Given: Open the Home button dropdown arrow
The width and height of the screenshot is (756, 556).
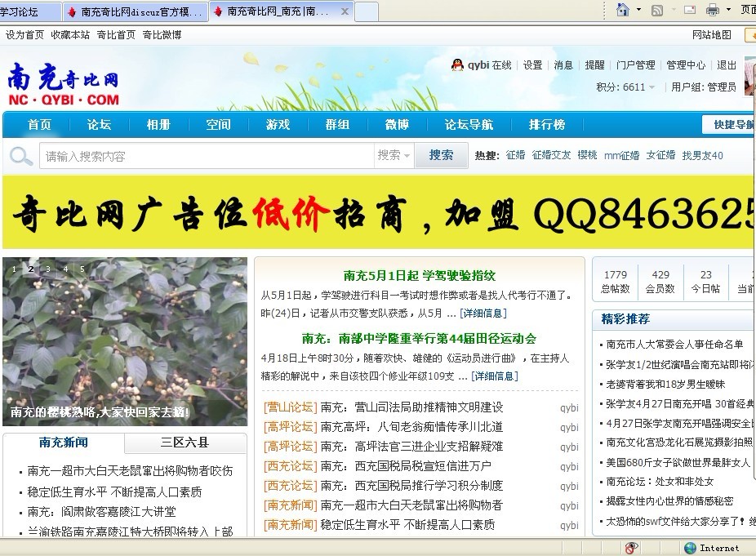Looking at the screenshot, I should pyautogui.click(x=638, y=10).
